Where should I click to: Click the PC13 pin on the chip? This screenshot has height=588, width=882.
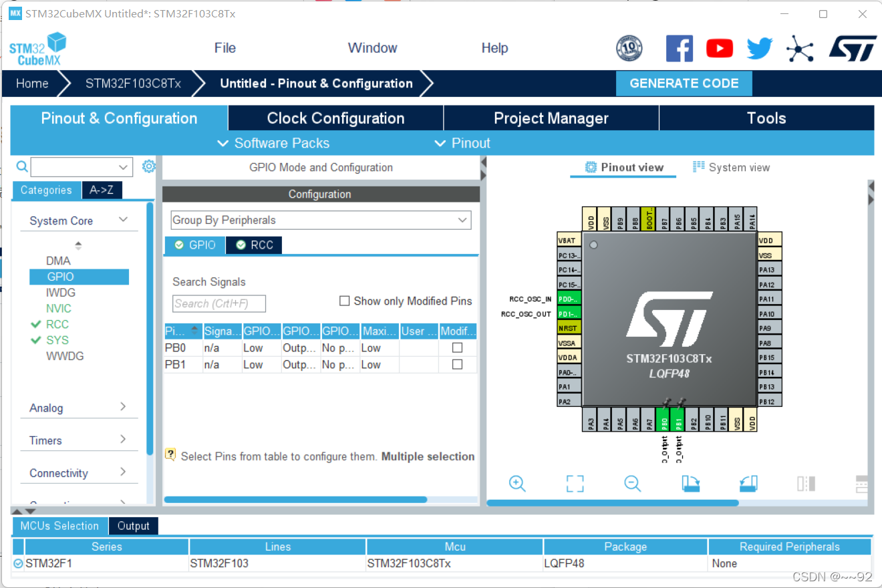[569, 255]
